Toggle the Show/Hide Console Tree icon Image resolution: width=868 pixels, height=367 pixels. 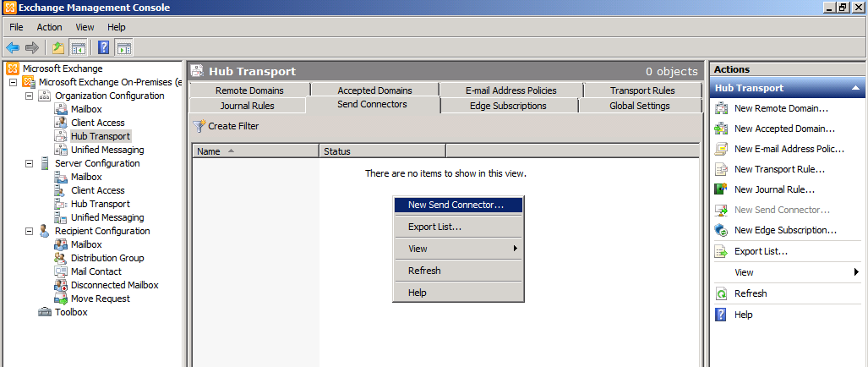[79, 48]
